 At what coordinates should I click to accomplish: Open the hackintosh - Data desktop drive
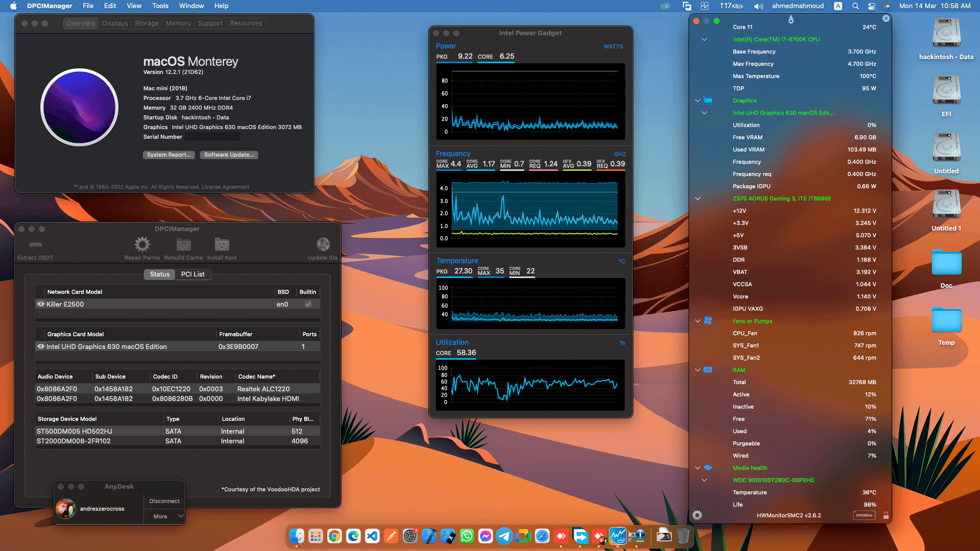click(x=946, y=39)
